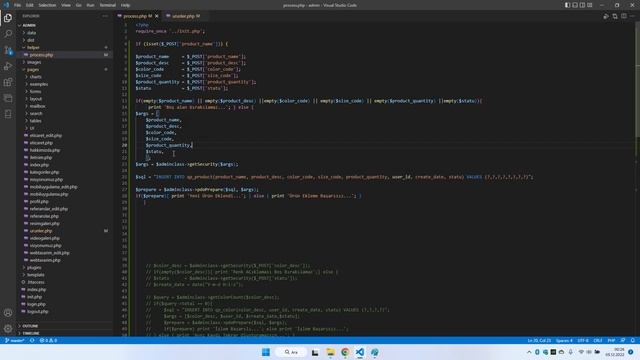Open File Explorer from the taskbar
This screenshot has height=360, width=640.
tap(330, 352)
